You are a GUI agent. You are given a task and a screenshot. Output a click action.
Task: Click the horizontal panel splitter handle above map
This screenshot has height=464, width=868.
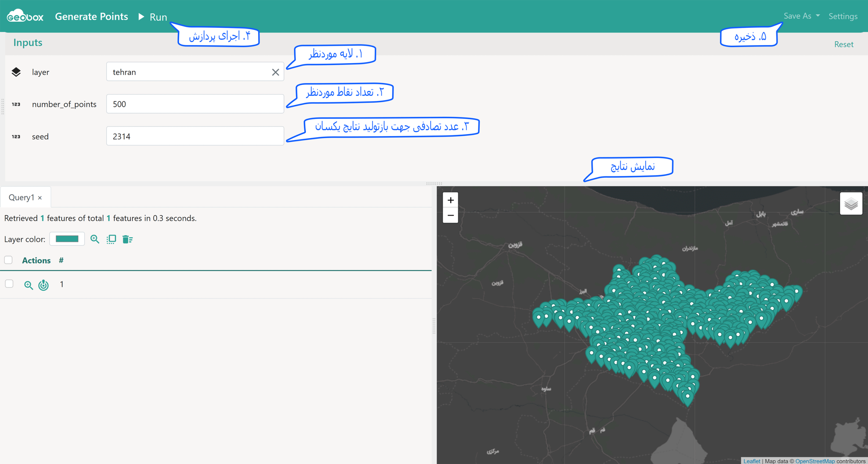pyautogui.click(x=434, y=183)
